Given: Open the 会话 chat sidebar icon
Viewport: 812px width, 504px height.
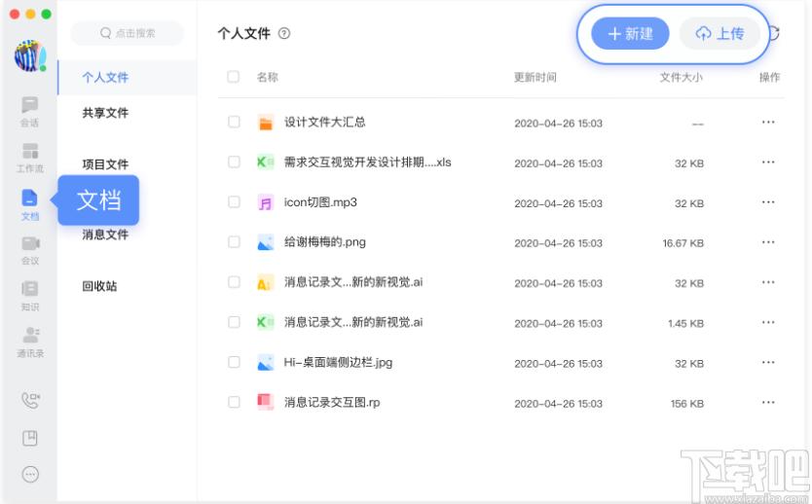Looking at the screenshot, I should pyautogui.click(x=29, y=110).
